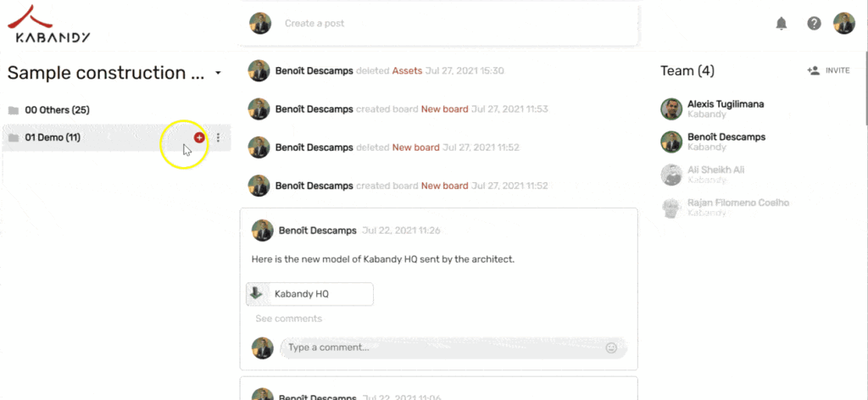Click the INVITE button
Viewport: 868px width, 400px height.
pos(829,71)
